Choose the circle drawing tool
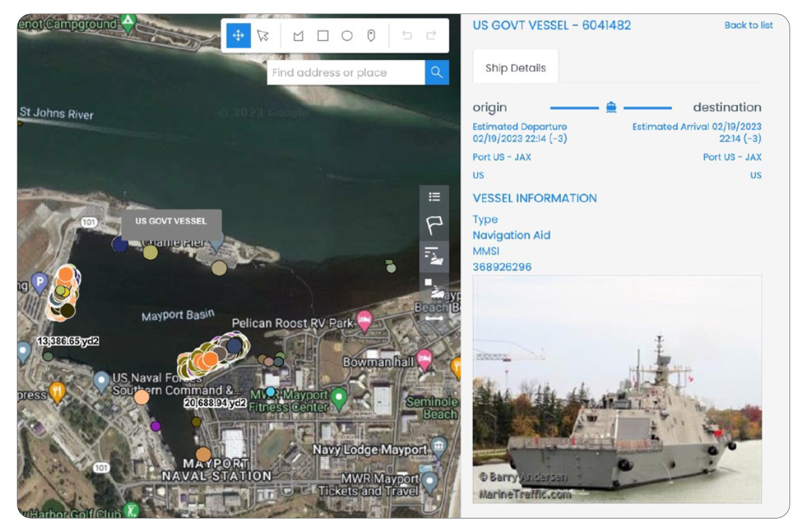Viewport: 807px width, 532px height. (347, 36)
